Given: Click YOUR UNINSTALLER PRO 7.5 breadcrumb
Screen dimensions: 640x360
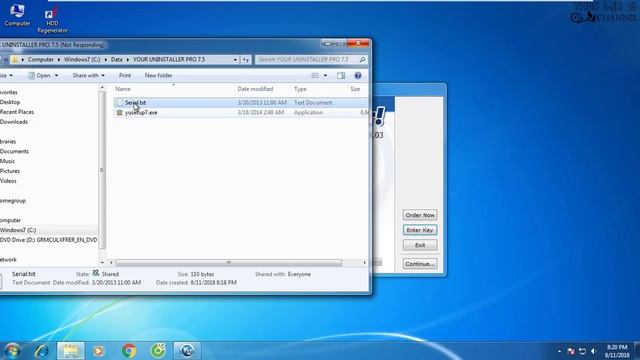Looking at the screenshot, I should (169, 60).
